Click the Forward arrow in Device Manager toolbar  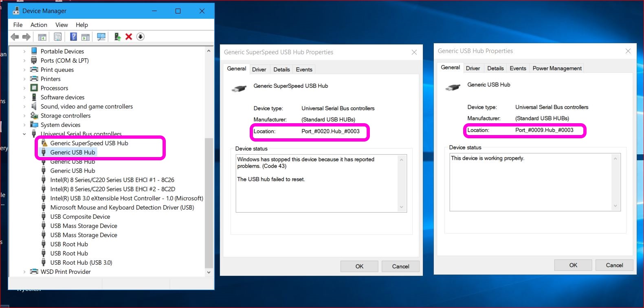(x=26, y=37)
